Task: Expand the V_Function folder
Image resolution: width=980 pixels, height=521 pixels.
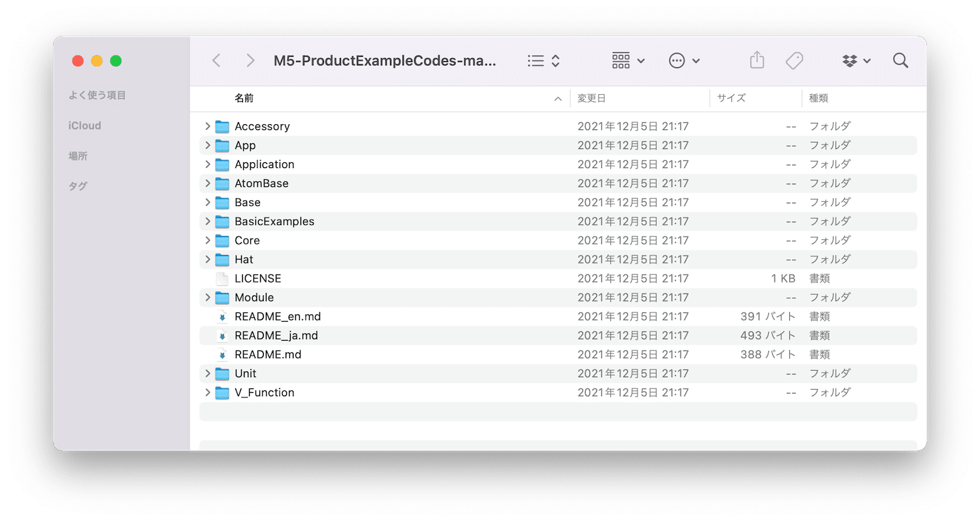Action: tap(208, 392)
